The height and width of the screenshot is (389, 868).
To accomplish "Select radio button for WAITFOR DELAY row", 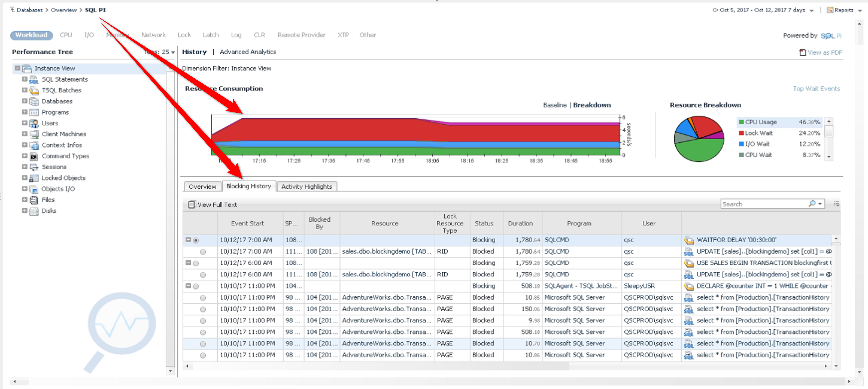I will click(196, 240).
